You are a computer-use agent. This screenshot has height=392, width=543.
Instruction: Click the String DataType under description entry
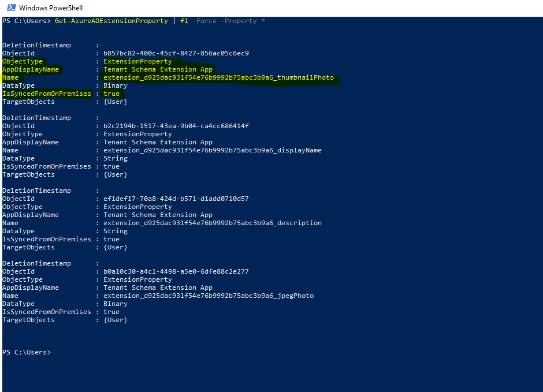pyautogui.click(x=116, y=231)
